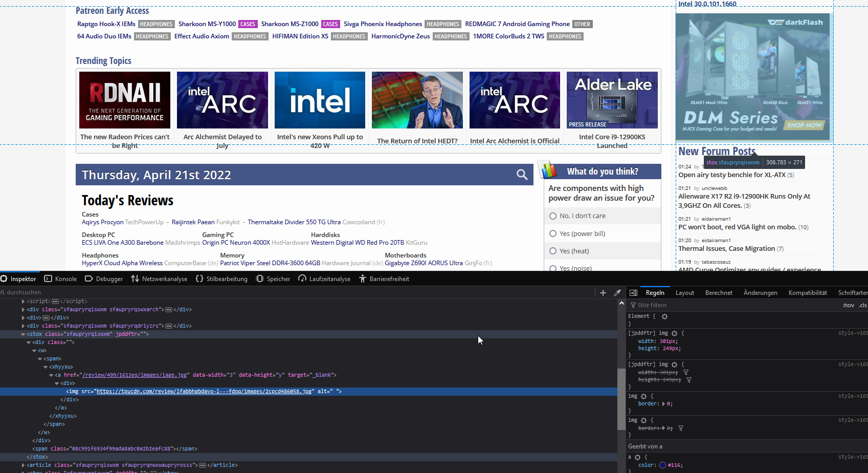Collapse the a href anchor node
This screenshot has height=473, width=868.
[51, 375]
